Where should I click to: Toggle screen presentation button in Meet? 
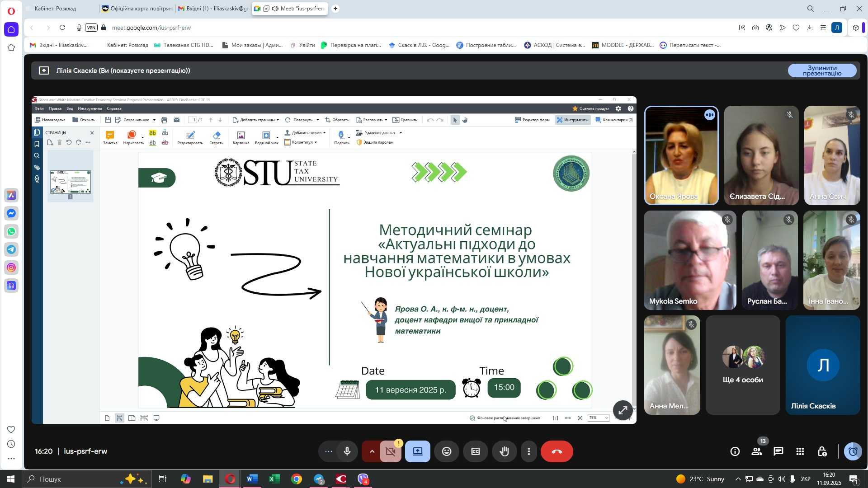tap(418, 451)
